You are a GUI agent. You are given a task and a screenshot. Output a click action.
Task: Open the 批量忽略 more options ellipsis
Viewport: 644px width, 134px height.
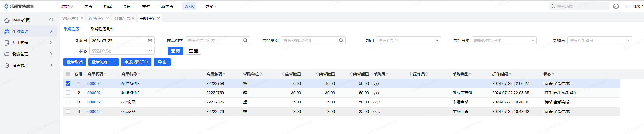point(115,62)
